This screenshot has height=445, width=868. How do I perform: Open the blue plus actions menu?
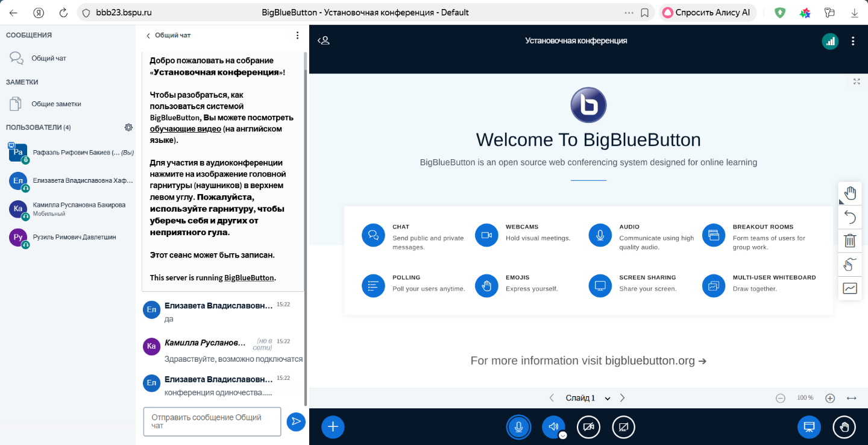coord(333,427)
